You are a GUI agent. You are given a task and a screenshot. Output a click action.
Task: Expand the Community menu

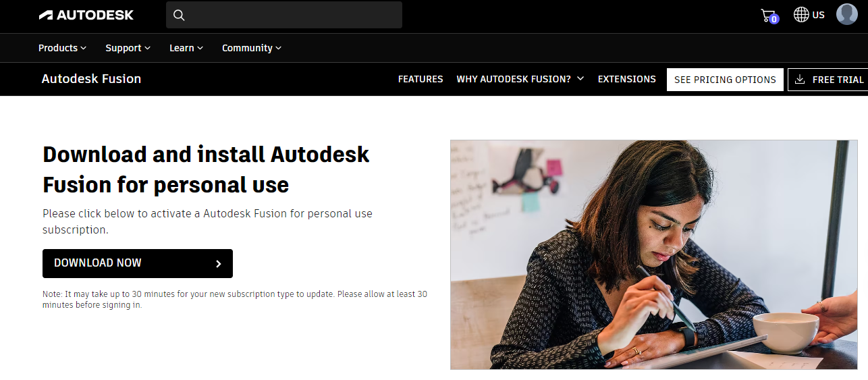(x=252, y=48)
